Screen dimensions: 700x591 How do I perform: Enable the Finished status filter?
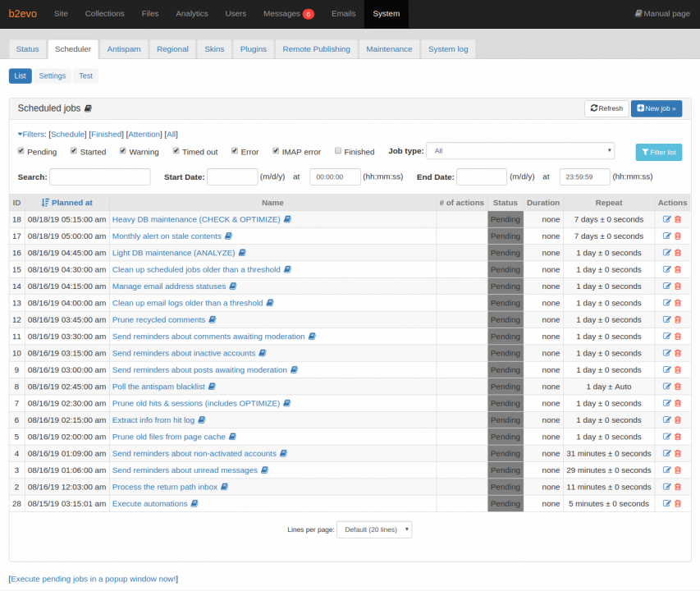coord(337,151)
